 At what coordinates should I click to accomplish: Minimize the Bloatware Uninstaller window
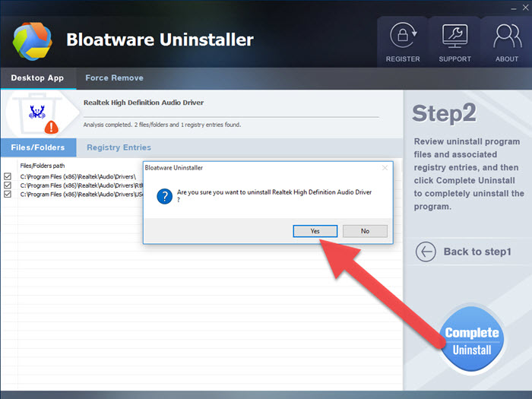(514, 8)
